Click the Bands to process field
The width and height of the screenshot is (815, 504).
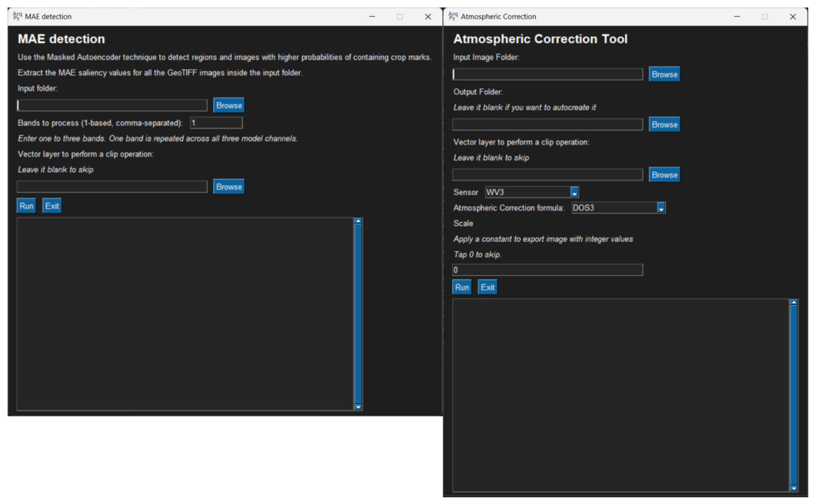[x=216, y=123]
